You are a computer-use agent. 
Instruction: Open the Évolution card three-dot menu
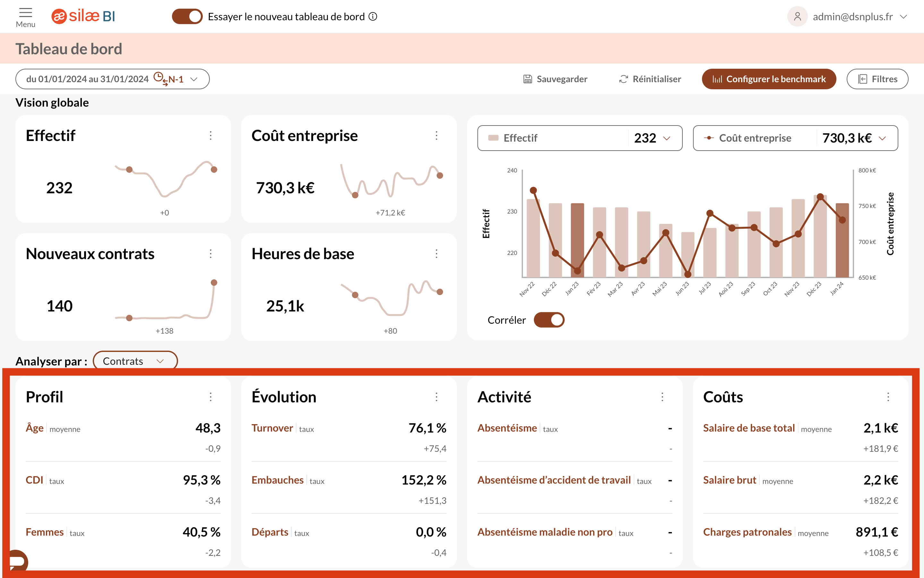[x=436, y=397]
